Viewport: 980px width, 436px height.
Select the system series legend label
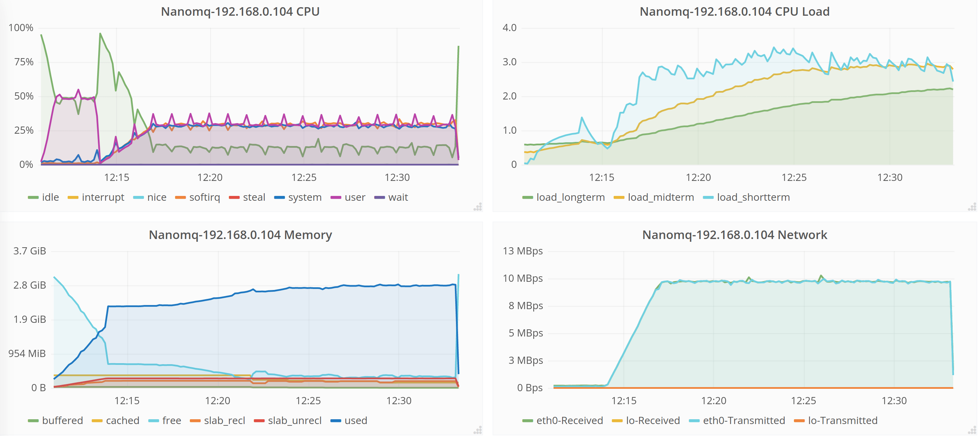pos(305,197)
